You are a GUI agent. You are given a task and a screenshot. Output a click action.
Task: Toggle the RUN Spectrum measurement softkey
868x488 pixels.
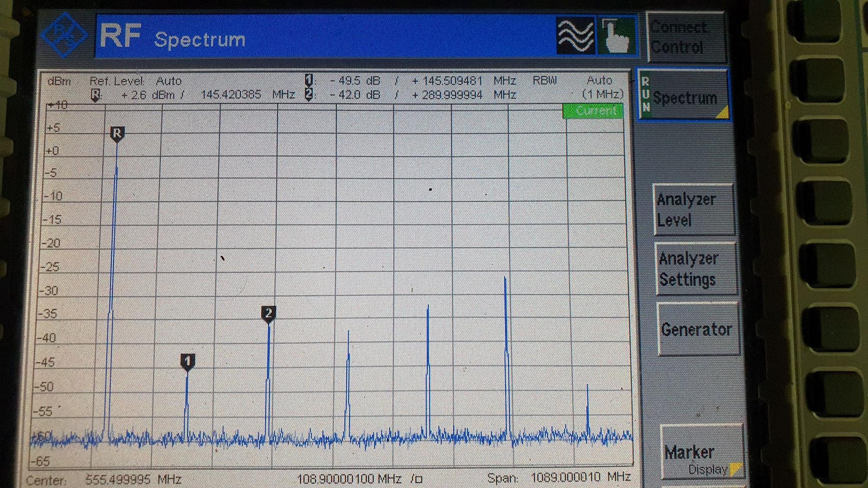684,95
